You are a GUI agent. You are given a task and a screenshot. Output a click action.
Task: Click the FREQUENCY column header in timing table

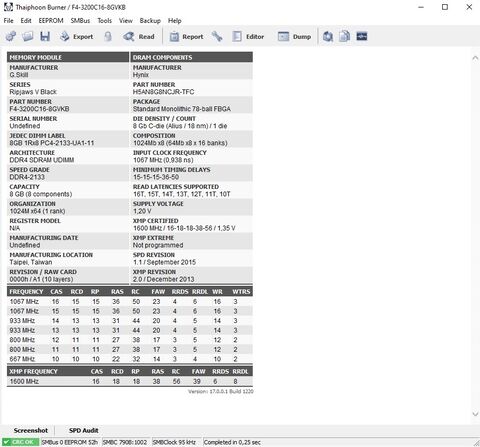tap(26, 292)
